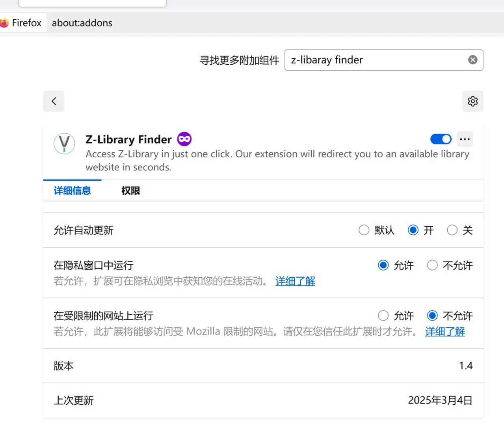Click the 版本 label
Viewport: 504px width, 426px height.
[63, 366]
